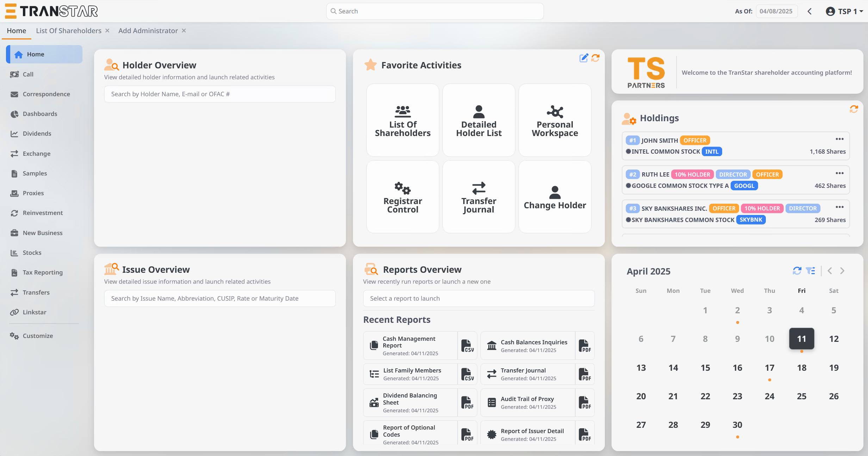Download Cash Management Report CSV
868x456 pixels.
click(x=467, y=346)
